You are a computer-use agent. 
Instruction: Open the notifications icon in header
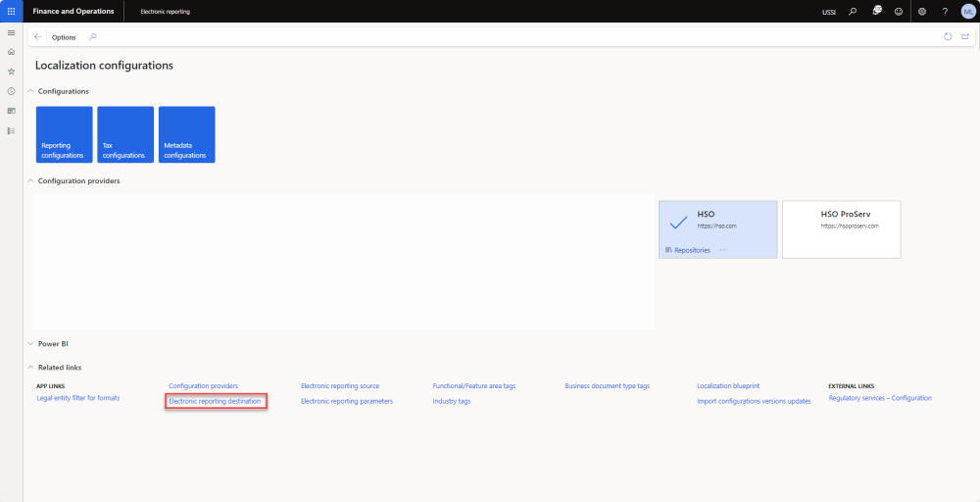pyautogui.click(x=877, y=11)
